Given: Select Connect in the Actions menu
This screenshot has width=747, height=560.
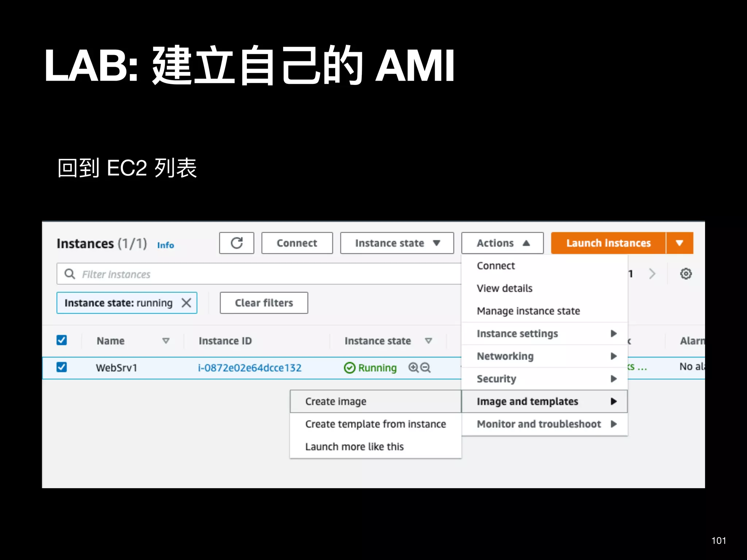Looking at the screenshot, I should pyautogui.click(x=545, y=266).
